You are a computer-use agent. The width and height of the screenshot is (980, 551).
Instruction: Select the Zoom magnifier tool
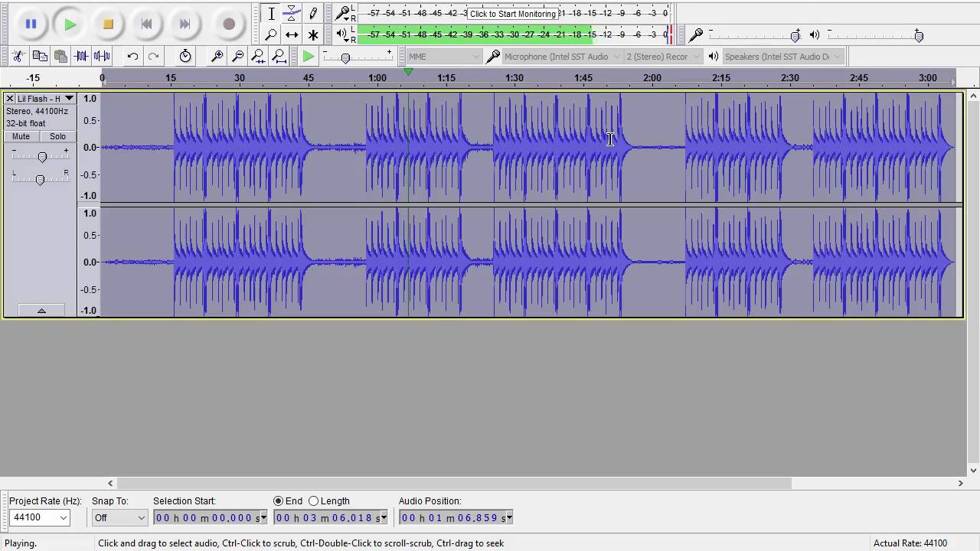click(271, 34)
